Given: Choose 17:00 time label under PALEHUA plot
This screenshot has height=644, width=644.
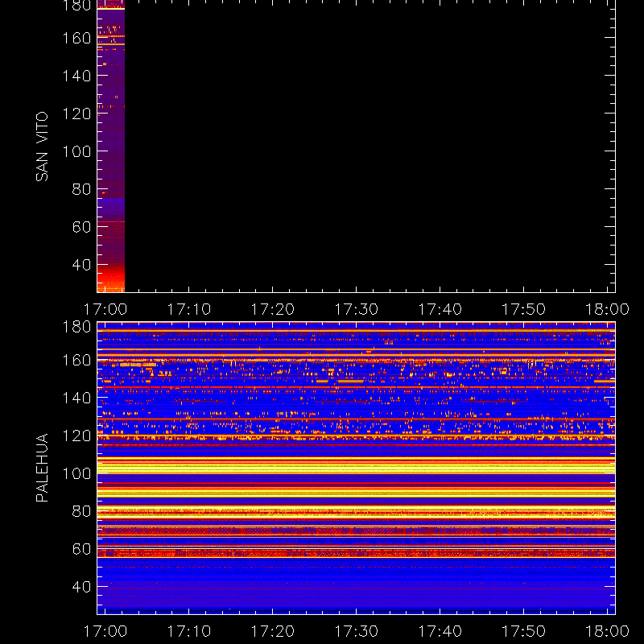Looking at the screenshot, I should 105,631.
